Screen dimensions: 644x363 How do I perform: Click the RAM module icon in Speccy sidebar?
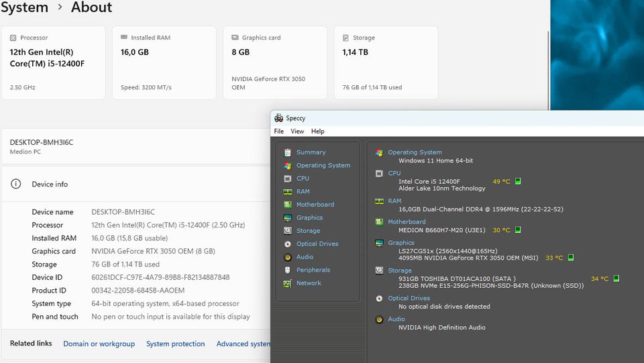288,192
